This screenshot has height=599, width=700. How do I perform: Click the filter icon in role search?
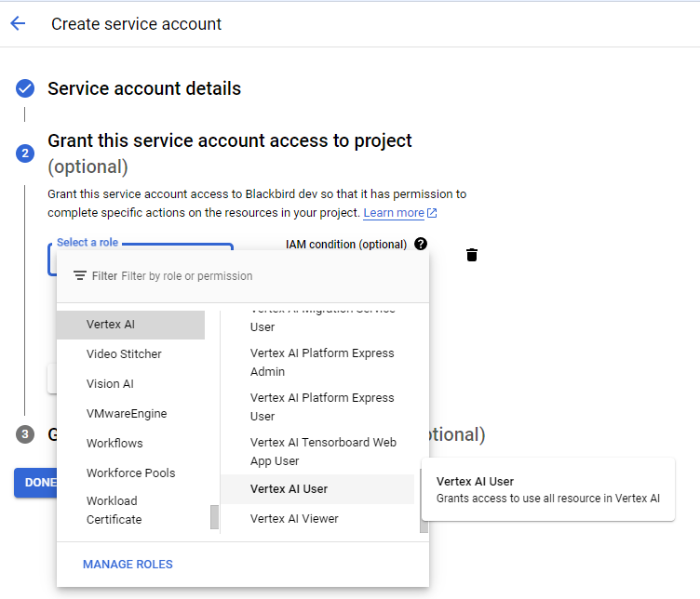pos(80,275)
